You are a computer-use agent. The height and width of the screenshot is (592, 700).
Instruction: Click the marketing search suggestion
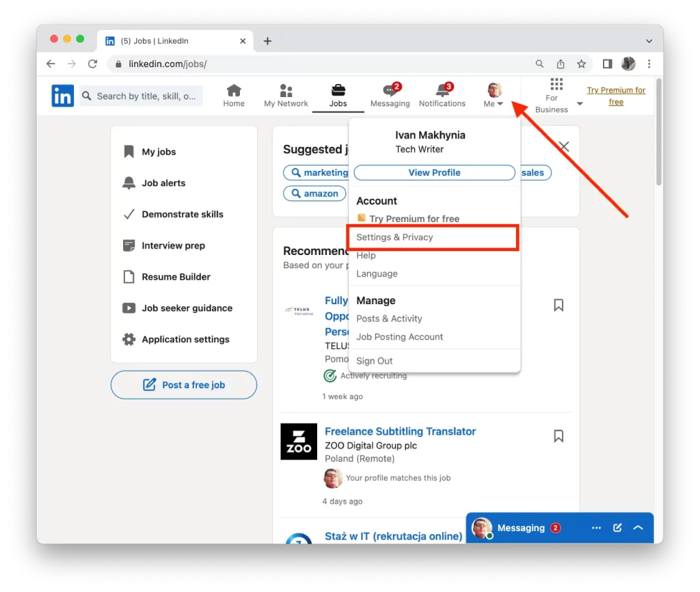[x=316, y=173]
